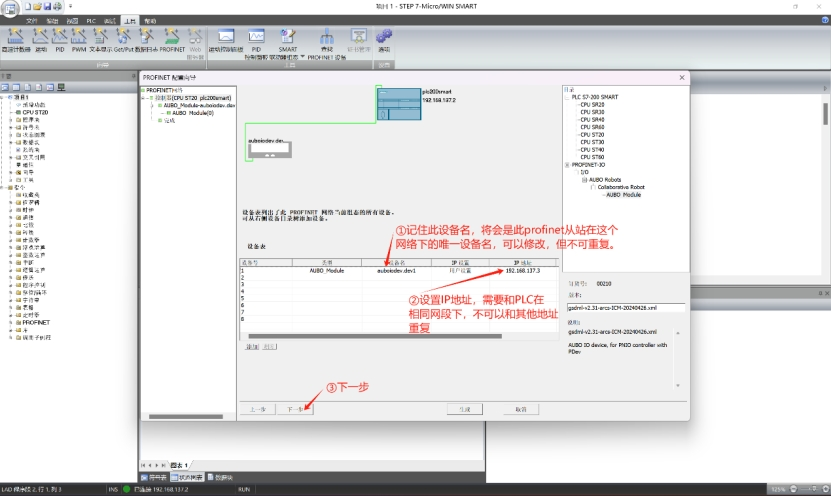Select IP address cell 192.168.137.3
831x497 pixels.
522,271
